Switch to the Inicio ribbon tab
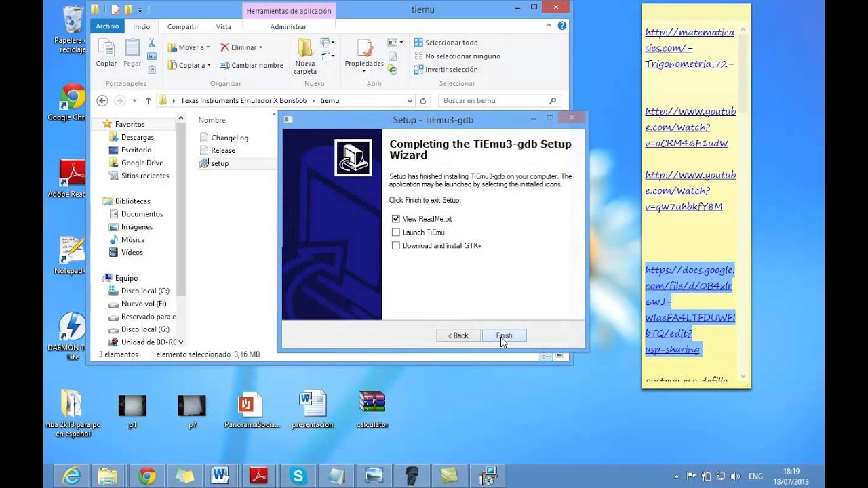Image resolution: width=868 pixels, height=488 pixels. (x=142, y=26)
